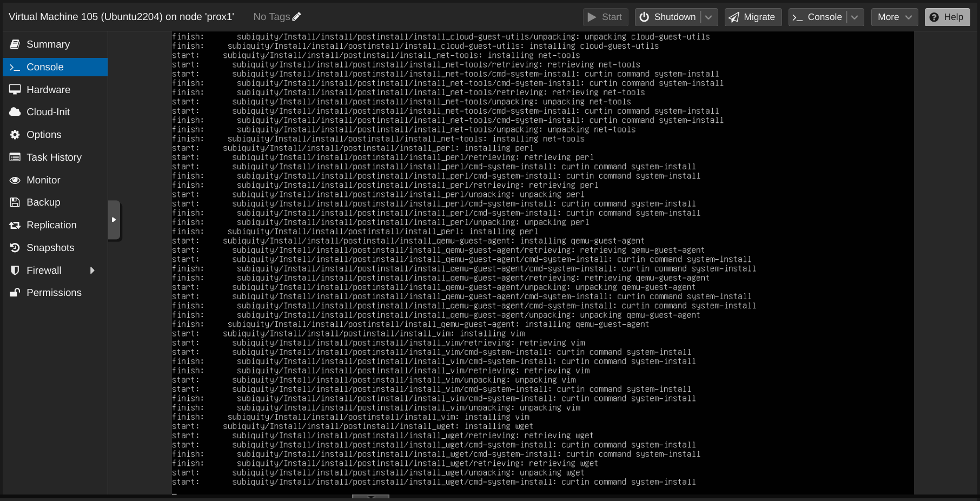Screen dimensions: 980x501
Task: Open the Snapshots section
Action: (x=55, y=248)
